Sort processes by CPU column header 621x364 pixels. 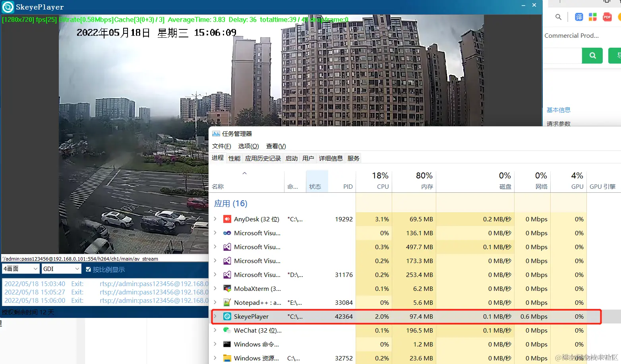click(x=374, y=181)
